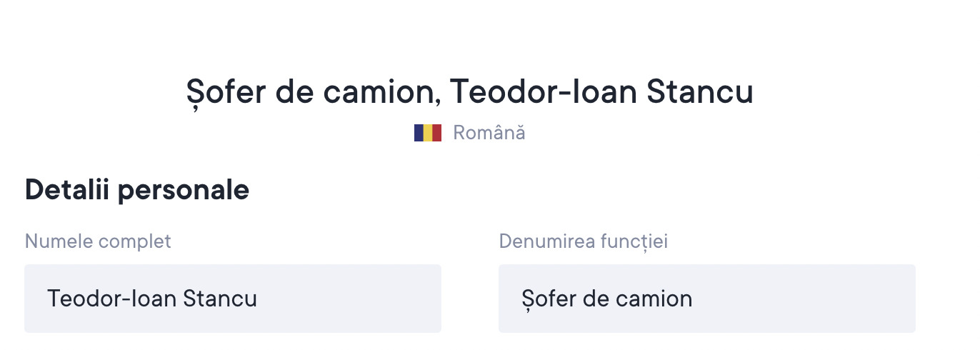Click the Română language link under title
The height and width of the screenshot is (350, 980).
coord(489,133)
